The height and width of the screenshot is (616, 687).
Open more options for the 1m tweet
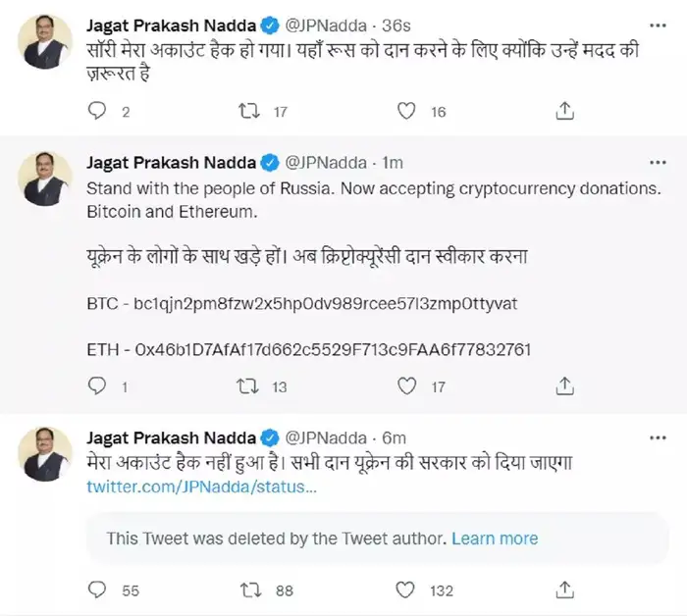tap(655, 162)
